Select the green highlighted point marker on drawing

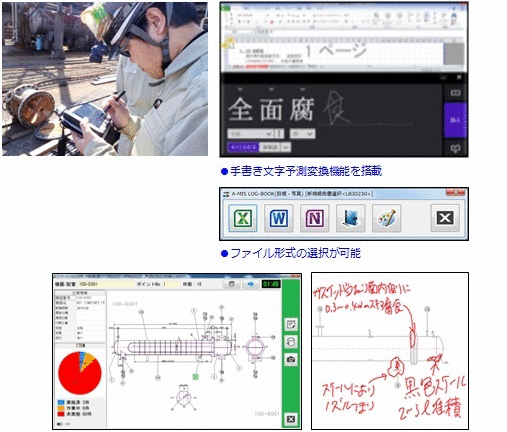point(196,377)
